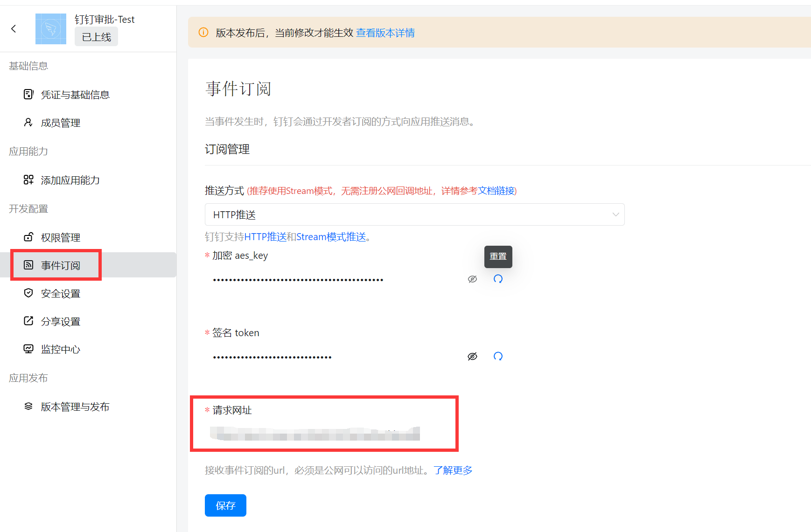The image size is (811, 532).
Task: Go back using the left arrow
Action: 14,29
